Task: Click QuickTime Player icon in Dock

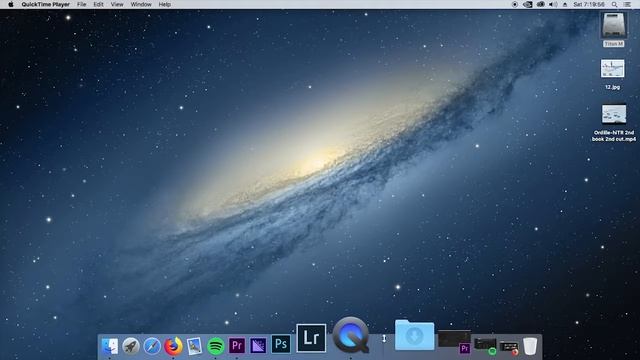Action: (x=351, y=335)
